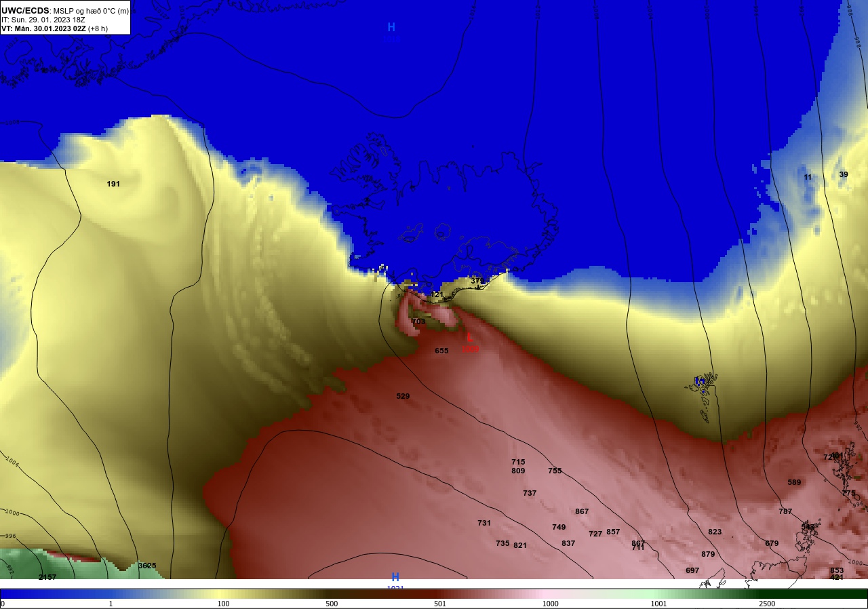Click the height value 703
This screenshot has height=609, width=868.
point(418,321)
